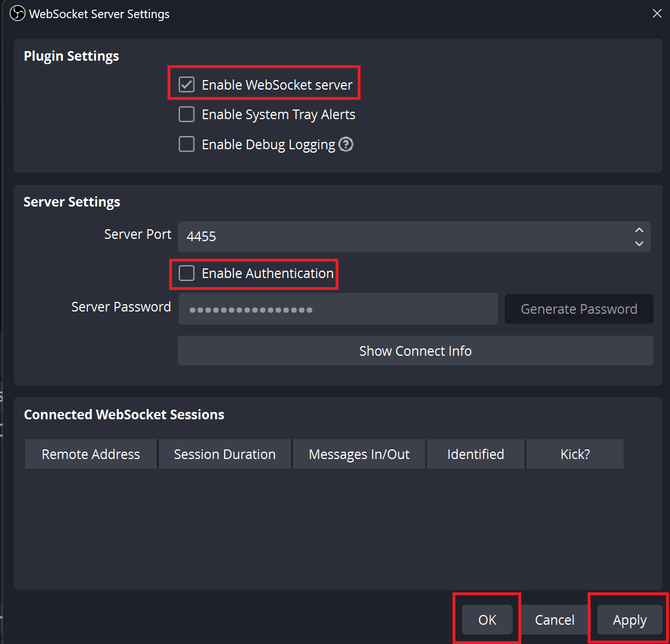Select the Session Duration column header
Screen dimensions: 670x644
click(x=225, y=454)
